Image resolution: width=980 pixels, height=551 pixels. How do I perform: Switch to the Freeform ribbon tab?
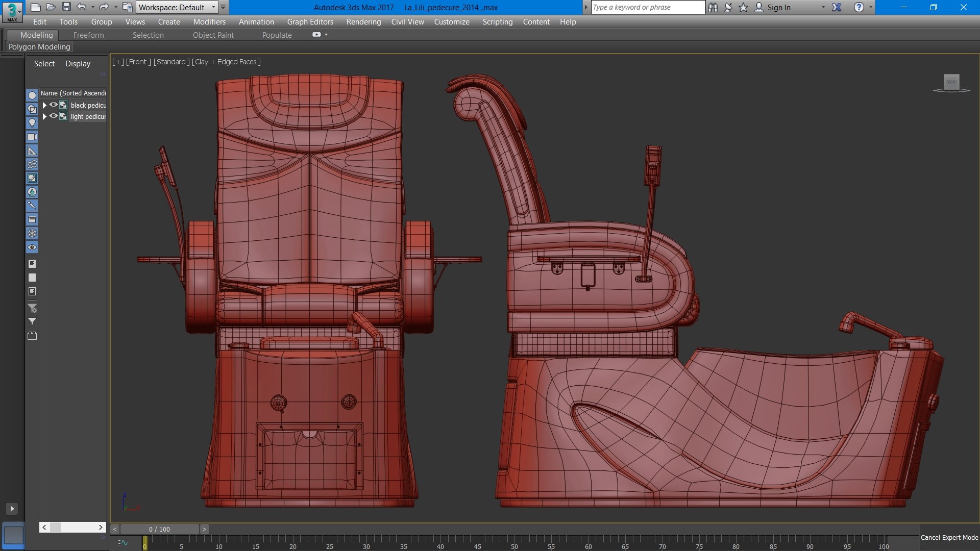(88, 35)
